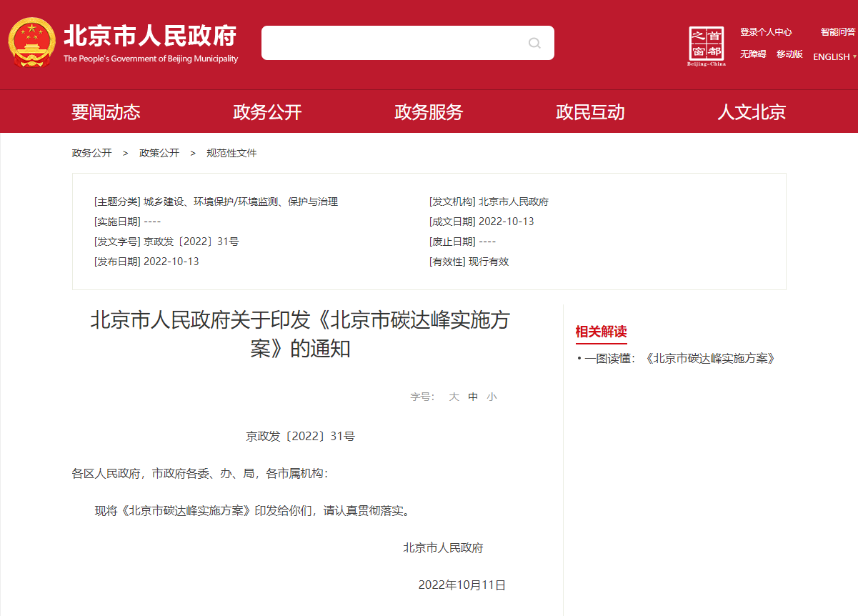Open the 人文北京 navigation item

coord(752,112)
